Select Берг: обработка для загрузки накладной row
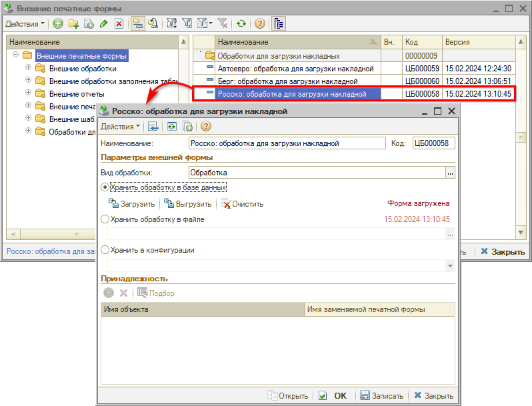 click(x=355, y=81)
